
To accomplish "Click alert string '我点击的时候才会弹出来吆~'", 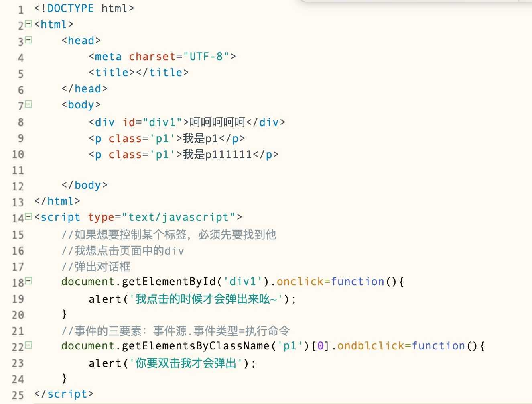I will pos(207,299).
